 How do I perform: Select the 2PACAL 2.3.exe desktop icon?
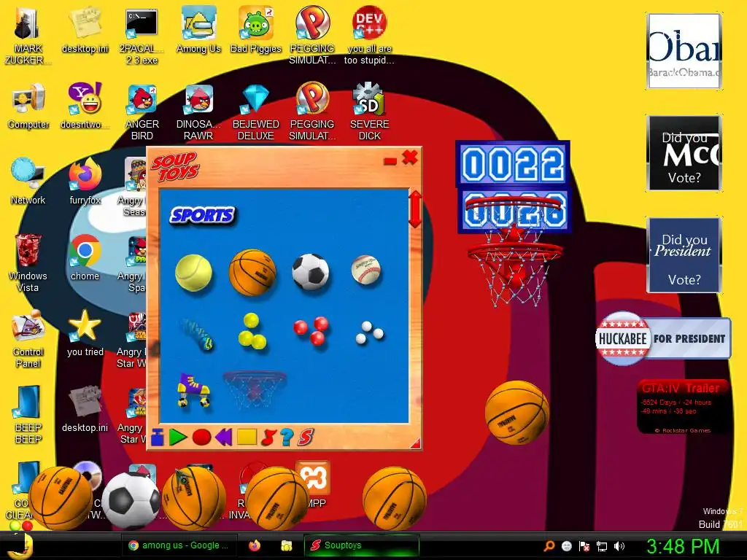tap(142, 36)
